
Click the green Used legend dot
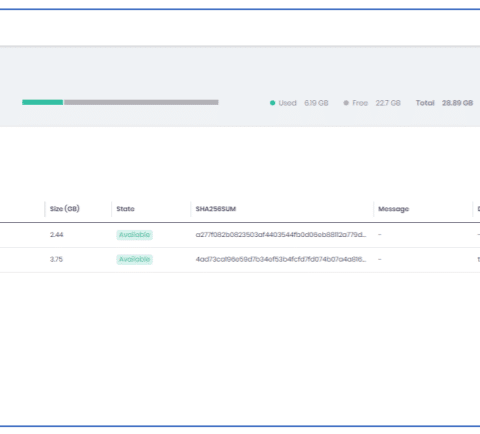click(x=272, y=103)
